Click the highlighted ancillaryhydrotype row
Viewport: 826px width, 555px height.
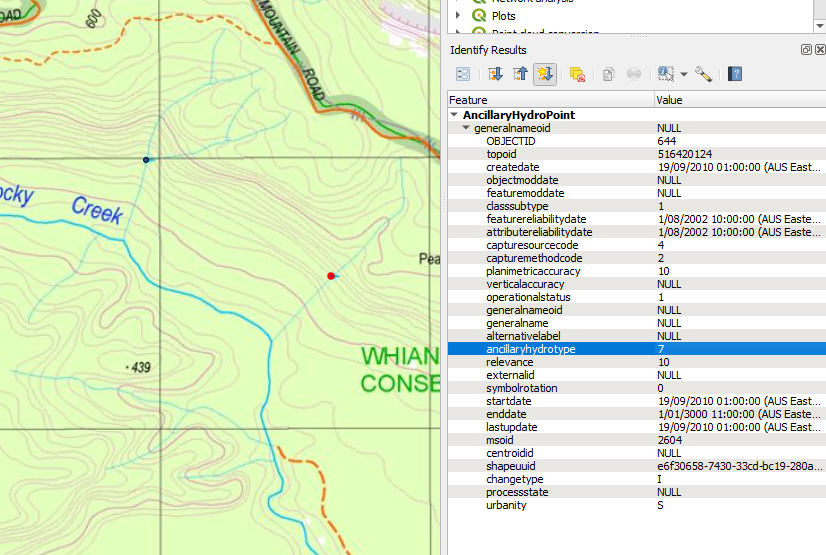[637, 349]
